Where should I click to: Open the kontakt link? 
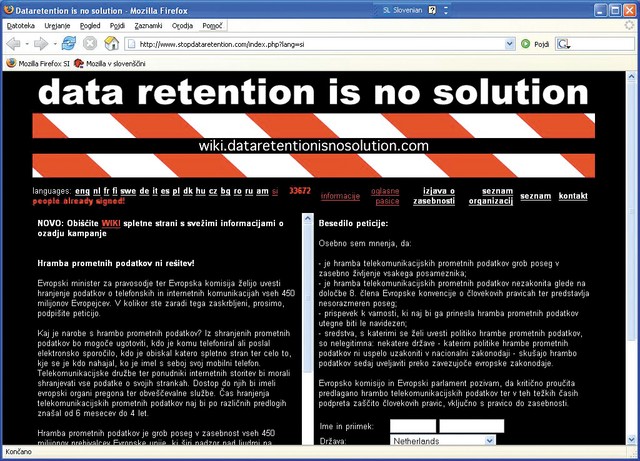click(573, 196)
